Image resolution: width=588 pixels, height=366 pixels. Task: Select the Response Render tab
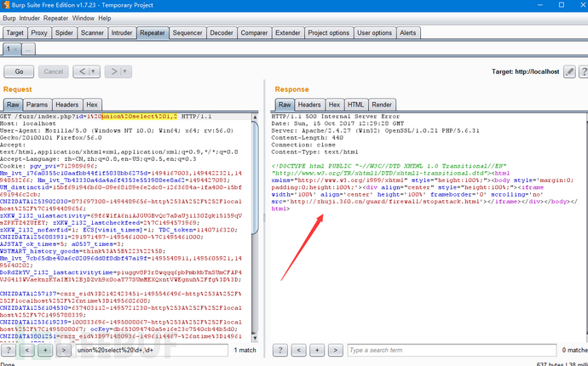pos(382,105)
